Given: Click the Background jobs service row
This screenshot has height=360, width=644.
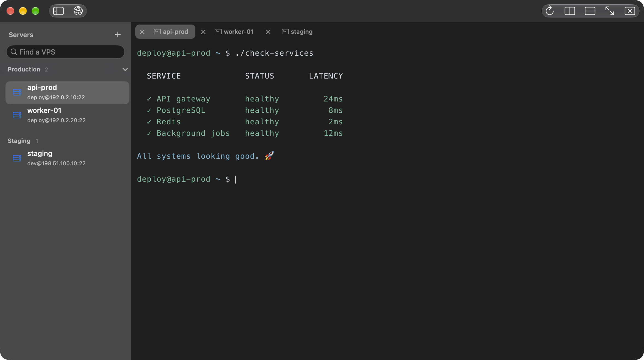Looking at the screenshot, I should (245, 133).
